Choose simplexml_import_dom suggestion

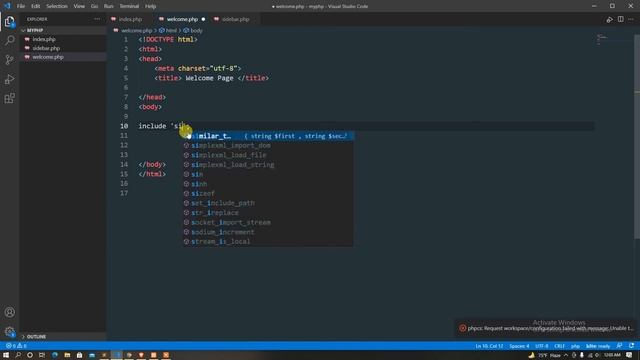tap(268, 146)
